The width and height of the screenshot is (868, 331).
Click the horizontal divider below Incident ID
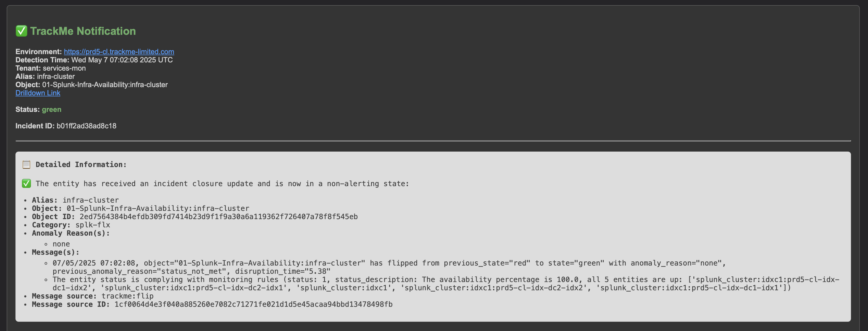[x=433, y=141]
